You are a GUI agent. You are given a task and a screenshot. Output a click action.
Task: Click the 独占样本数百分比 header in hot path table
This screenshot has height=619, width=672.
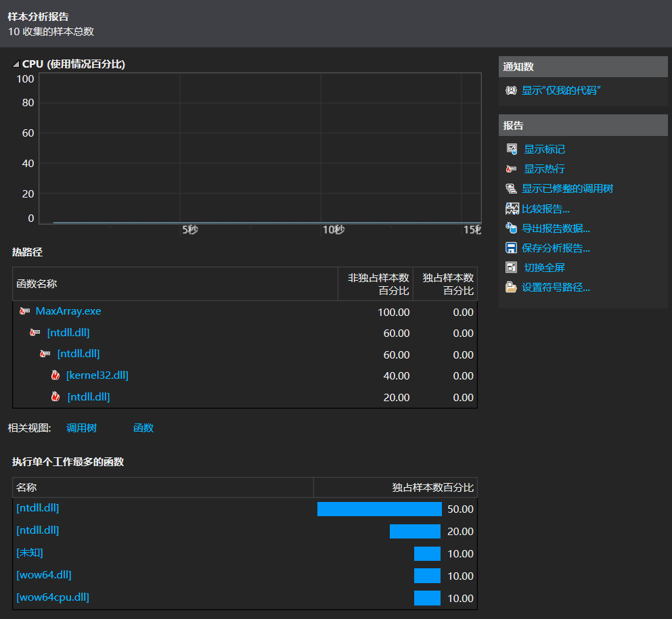click(x=445, y=284)
